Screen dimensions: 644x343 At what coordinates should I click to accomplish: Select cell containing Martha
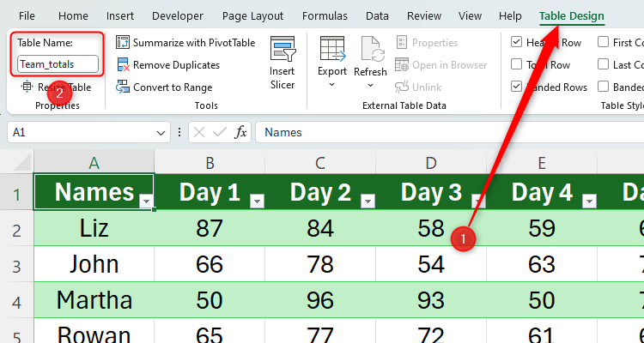(94, 300)
